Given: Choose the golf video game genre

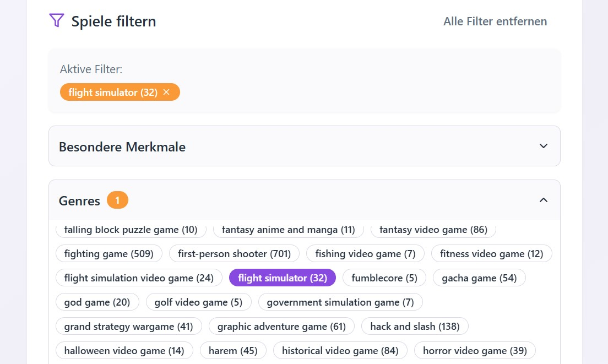Looking at the screenshot, I should coord(198,302).
